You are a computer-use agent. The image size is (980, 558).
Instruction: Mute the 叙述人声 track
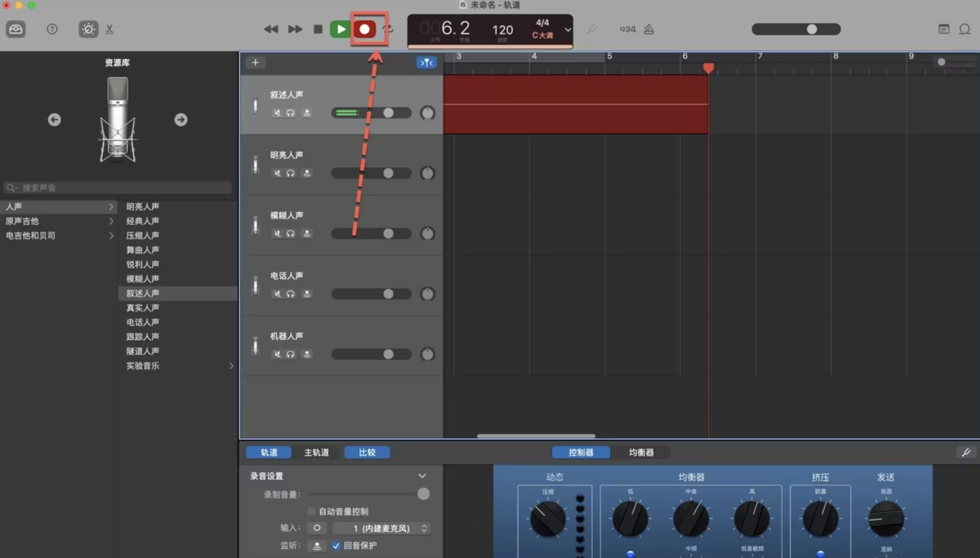pyautogui.click(x=277, y=112)
